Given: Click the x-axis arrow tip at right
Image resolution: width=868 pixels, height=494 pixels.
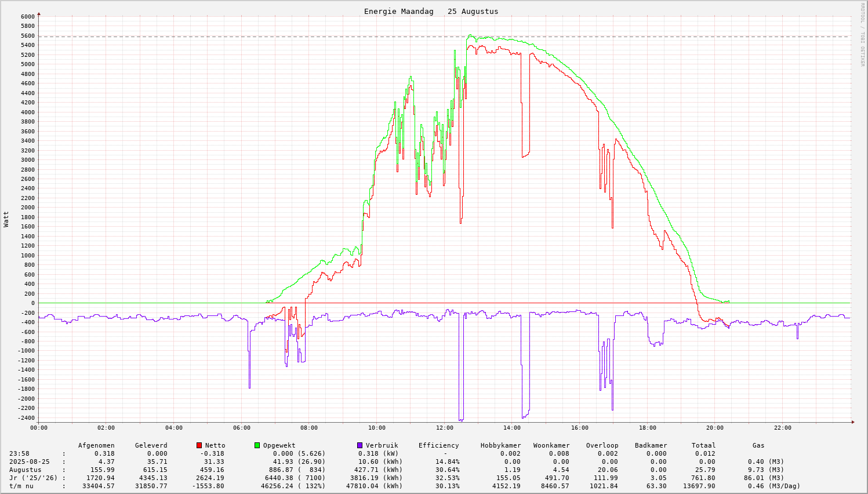Looking at the screenshot, I should [x=852, y=422].
